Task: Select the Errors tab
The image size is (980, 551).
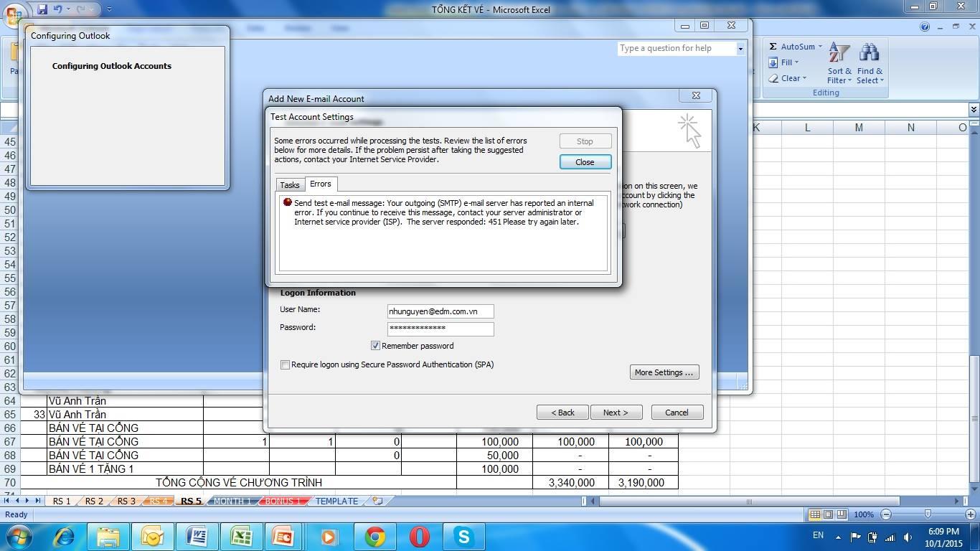Action: 321,184
